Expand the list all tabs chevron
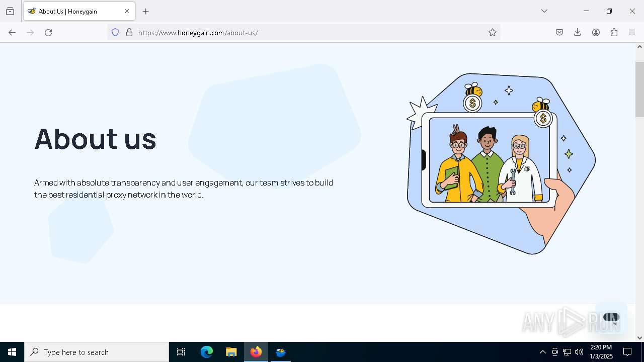The image size is (644, 362). point(544,11)
